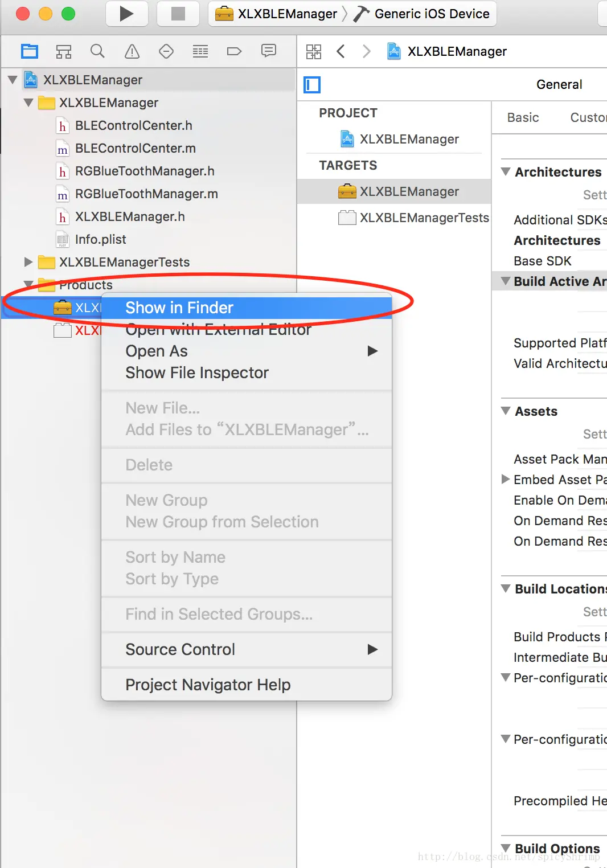Collapse the Build Locations section
The width and height of the screenshot is (607, 868).
(506, 588)
